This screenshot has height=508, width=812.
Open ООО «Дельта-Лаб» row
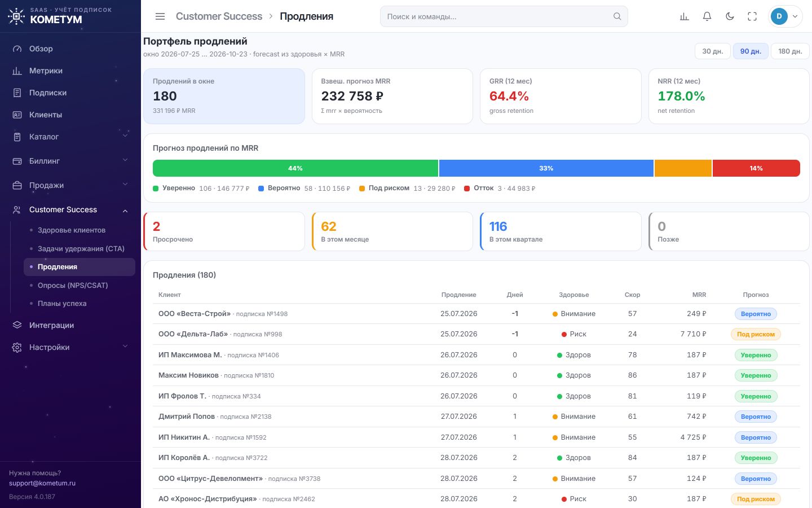[476, 334]
